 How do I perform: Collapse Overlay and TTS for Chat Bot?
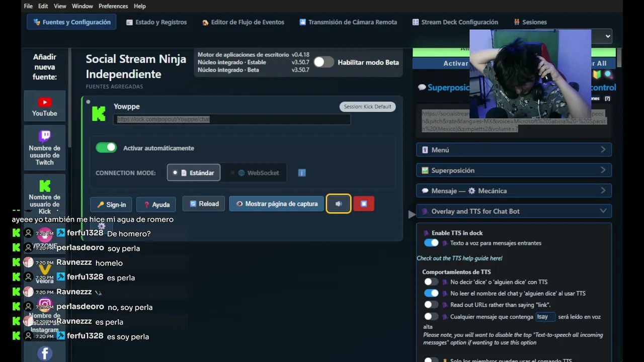pos(514,211)
